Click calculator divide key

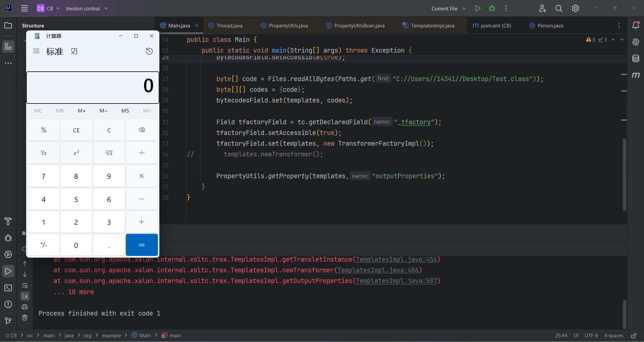(x=142, y=153)
